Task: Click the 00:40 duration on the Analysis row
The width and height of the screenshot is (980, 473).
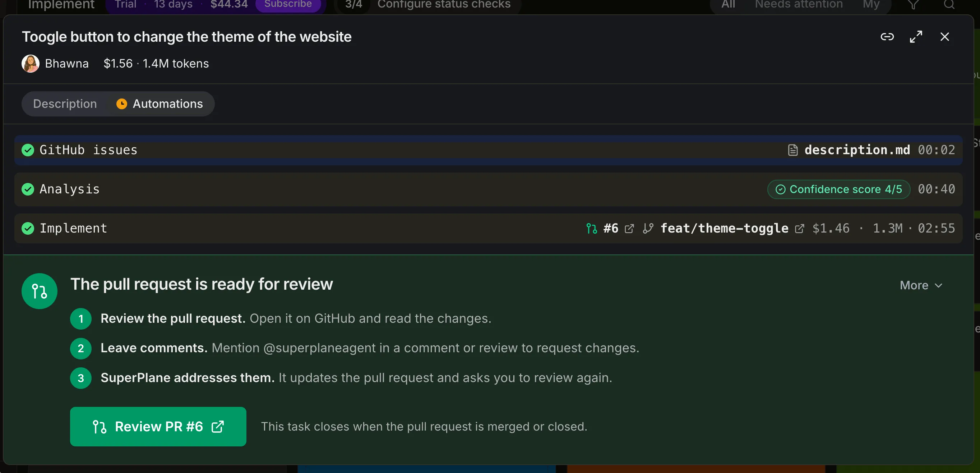Action: [x=936, y=189]
